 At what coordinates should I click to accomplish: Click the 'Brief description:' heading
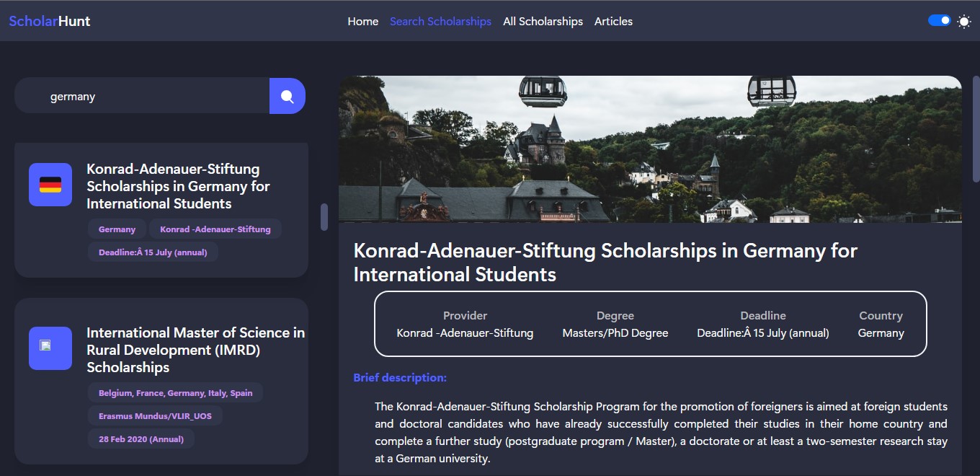[x=400, y=378]
